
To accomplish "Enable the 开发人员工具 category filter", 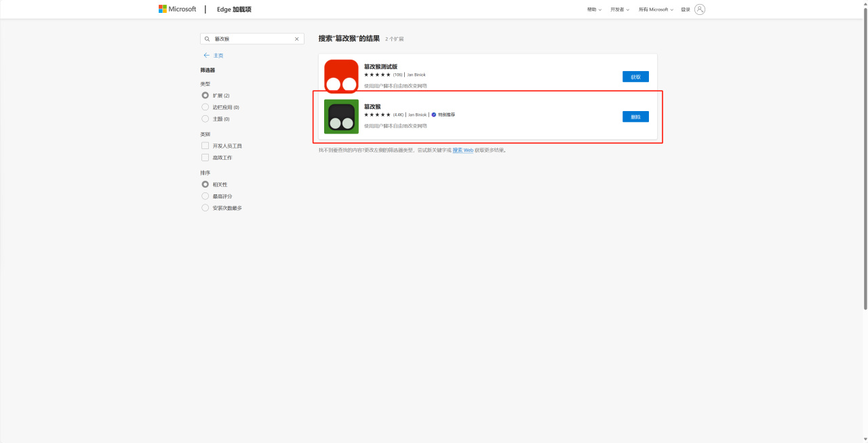I will pyautogui.click(x=205, y=145).
